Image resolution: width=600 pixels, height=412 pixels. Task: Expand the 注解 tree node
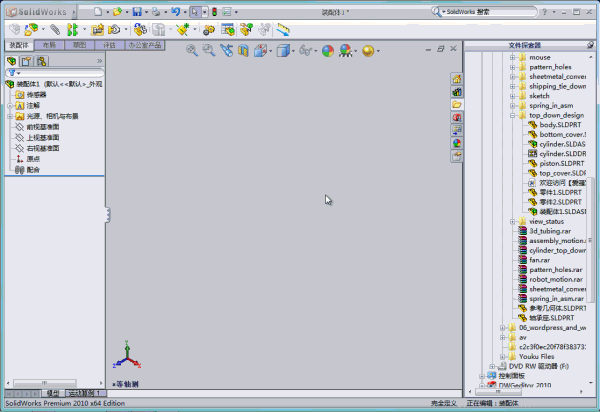tap(10, 106)
